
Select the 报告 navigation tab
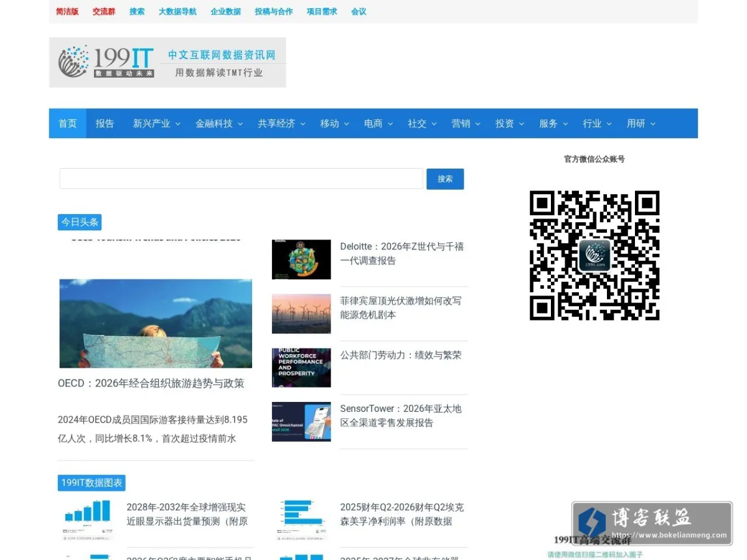(x=105, y=123)
